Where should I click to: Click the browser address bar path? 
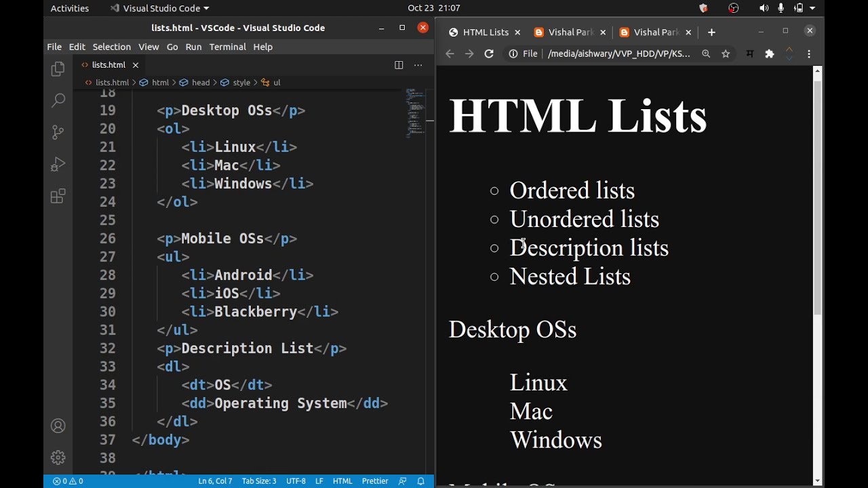pos(618,54)
